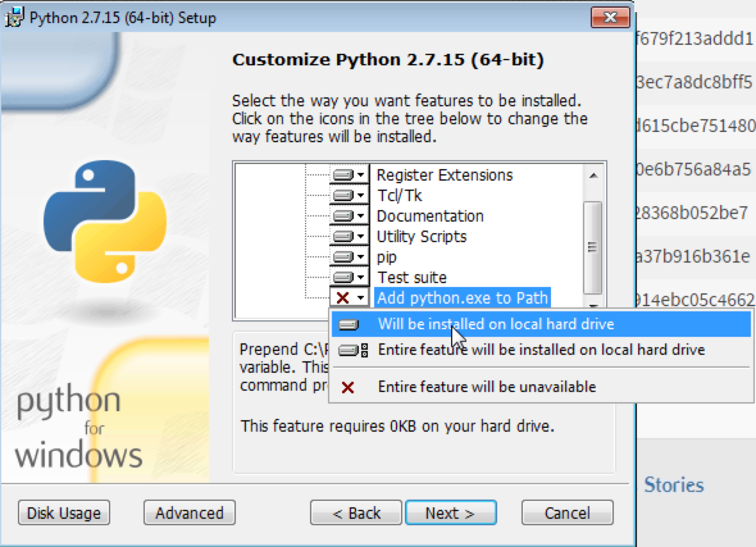Click the Python logo image
The image size is (756, 547).
point(105,221)
